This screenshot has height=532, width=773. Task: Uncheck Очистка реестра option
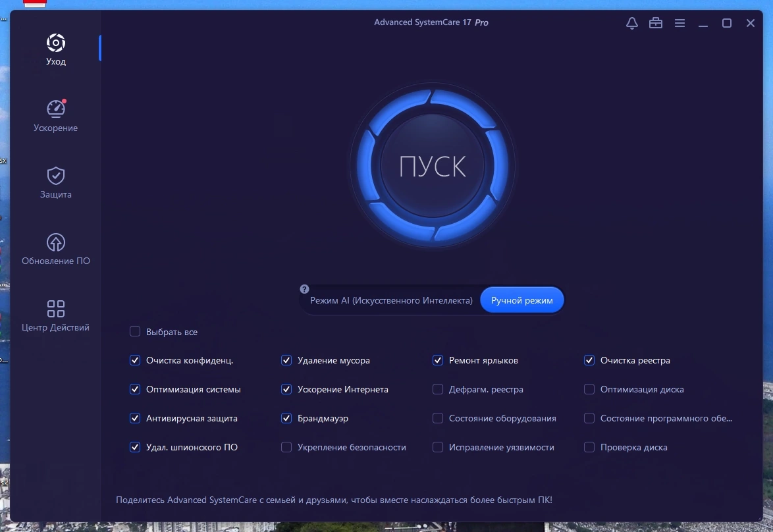[x=589, y=360]
